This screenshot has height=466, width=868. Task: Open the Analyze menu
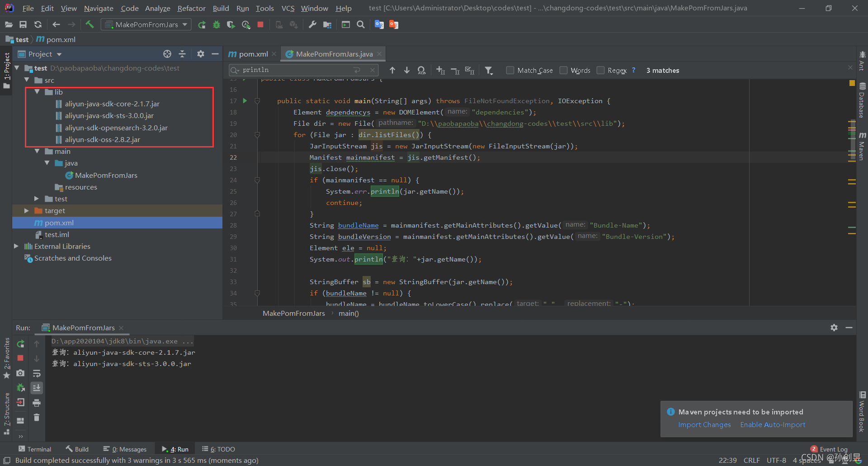[157, 8]
